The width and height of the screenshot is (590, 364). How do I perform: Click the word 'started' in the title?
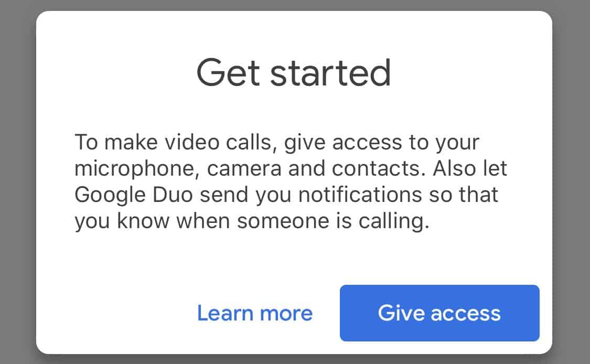[330, 73]
